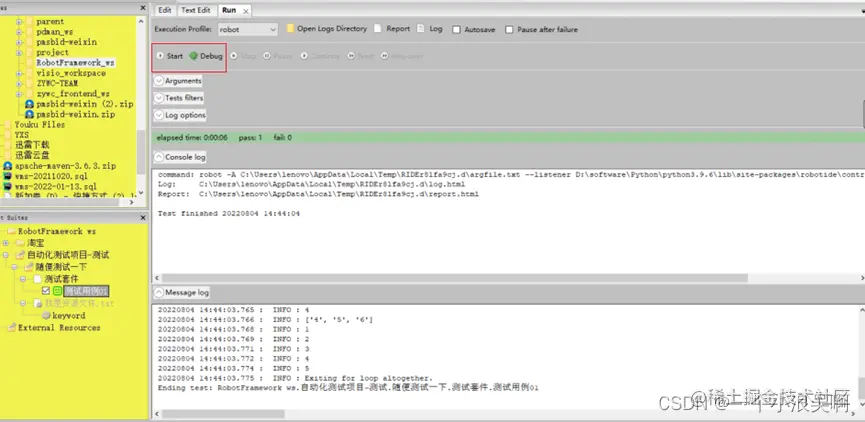Select the 自动化测试项目-测试 suite

click(x=68, y=255)
